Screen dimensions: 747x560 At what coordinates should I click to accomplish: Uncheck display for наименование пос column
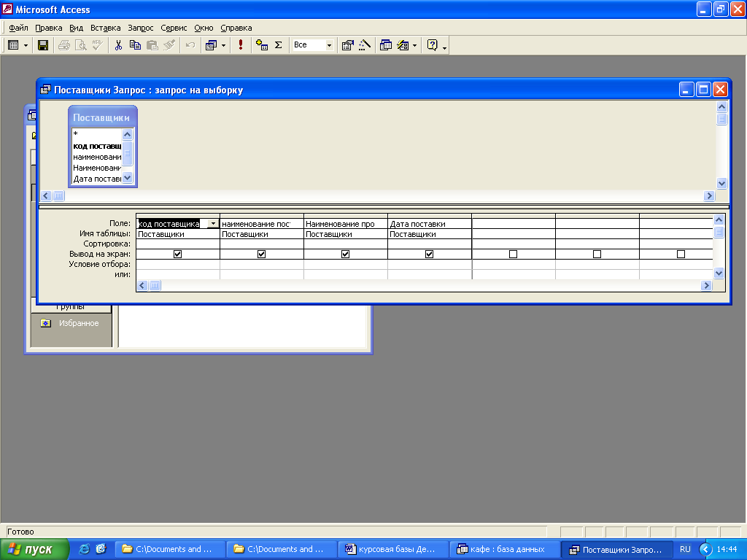coord(262,254)
